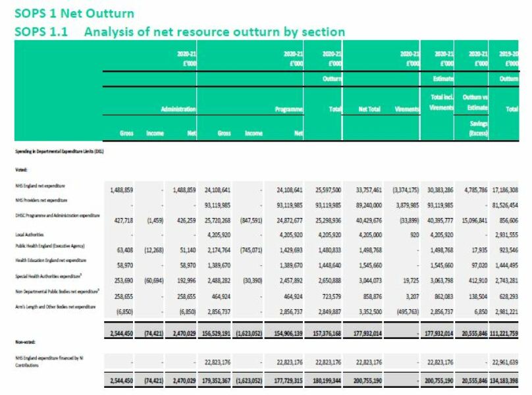Click "Public Health England (Executive Agency)" row label

[x=49, y=246]
